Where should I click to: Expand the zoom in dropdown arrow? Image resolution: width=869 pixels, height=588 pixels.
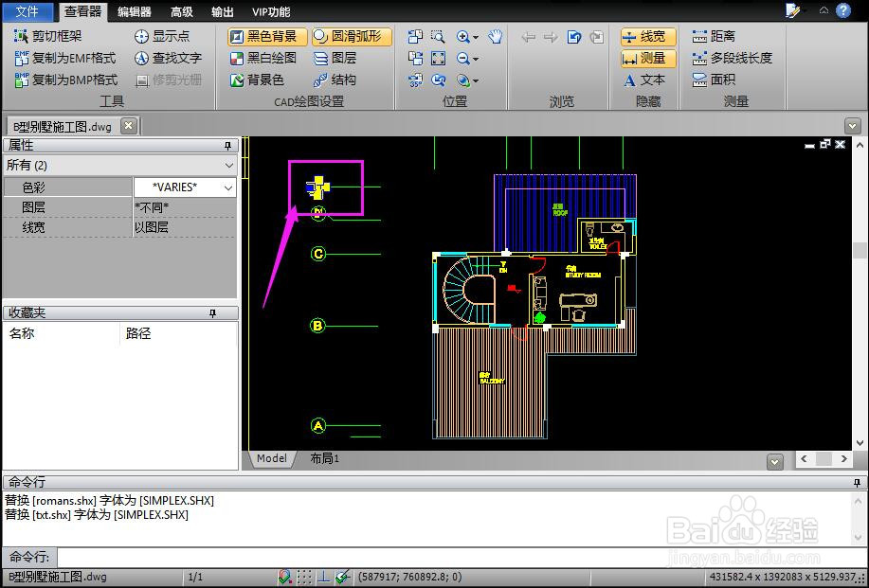(x=476, y=38)
